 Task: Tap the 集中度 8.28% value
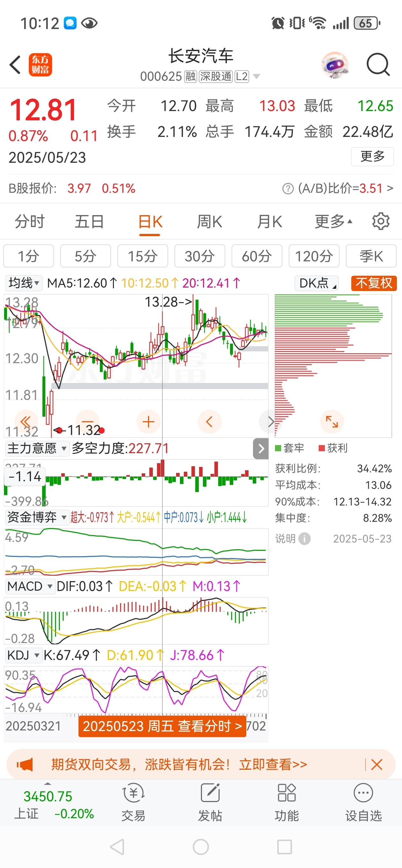pos(377,518)
